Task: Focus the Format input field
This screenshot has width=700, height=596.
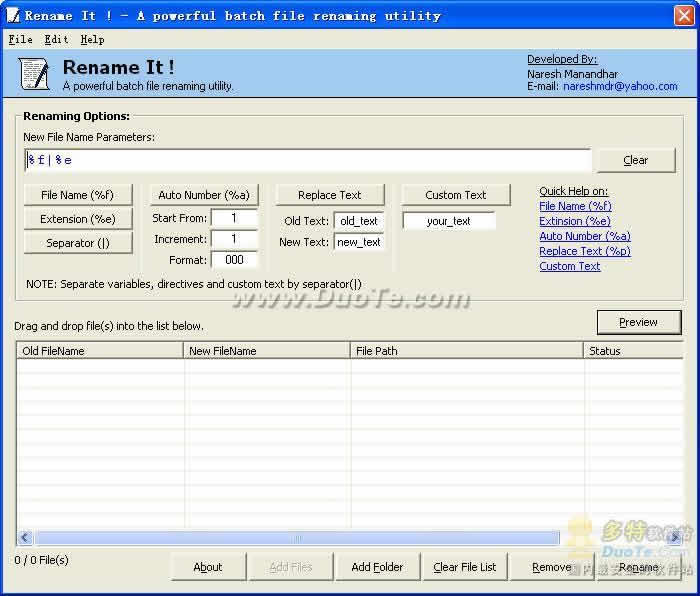Action: click(234, 260)
